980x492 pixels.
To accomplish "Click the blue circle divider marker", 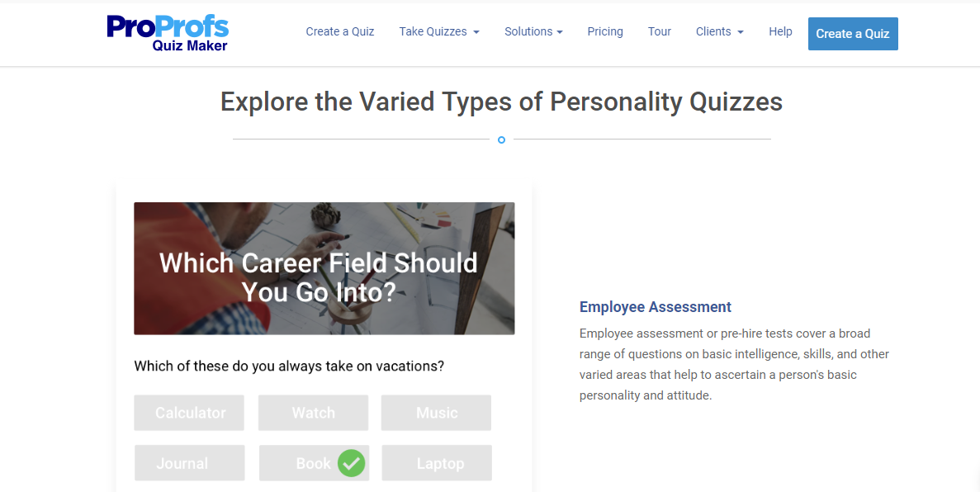I will [x=501, y=140].
